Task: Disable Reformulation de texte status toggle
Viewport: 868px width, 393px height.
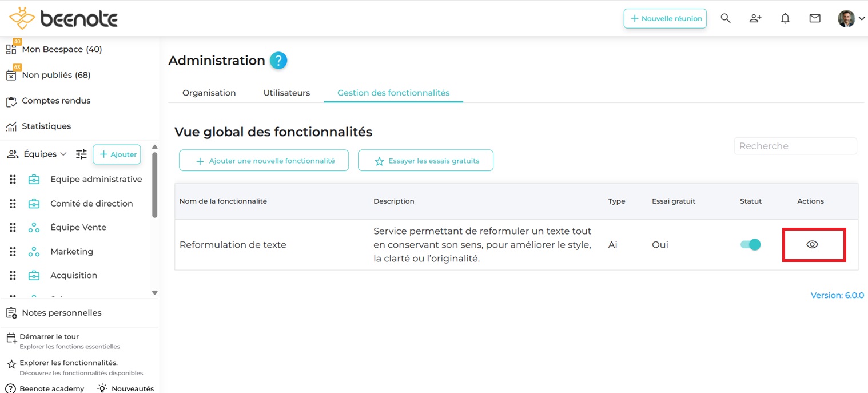Action: pyautogui.click(x=750, y=245)
